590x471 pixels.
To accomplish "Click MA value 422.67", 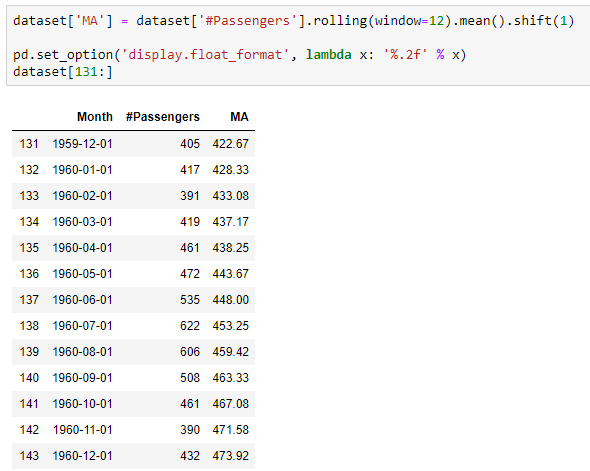I will coord(231,144).
